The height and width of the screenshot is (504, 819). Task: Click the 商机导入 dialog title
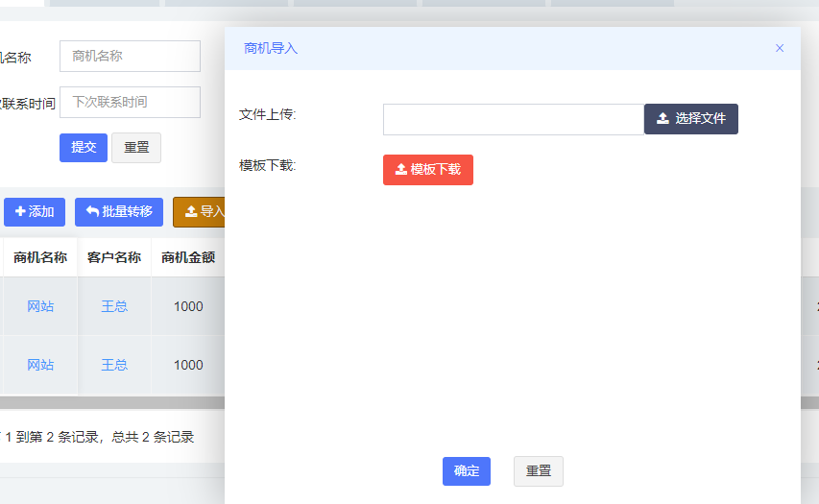tap(271, 49)
